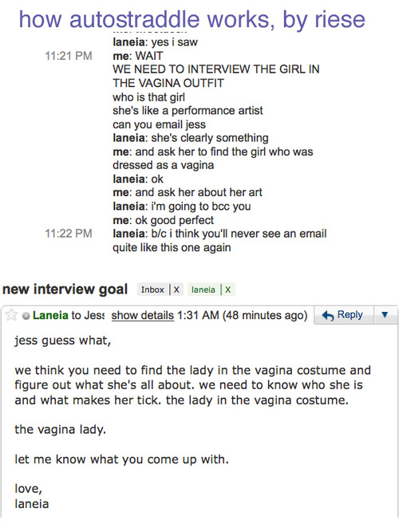Click the WAIT chat message line

pyautogui.click(x=138, y=56)
